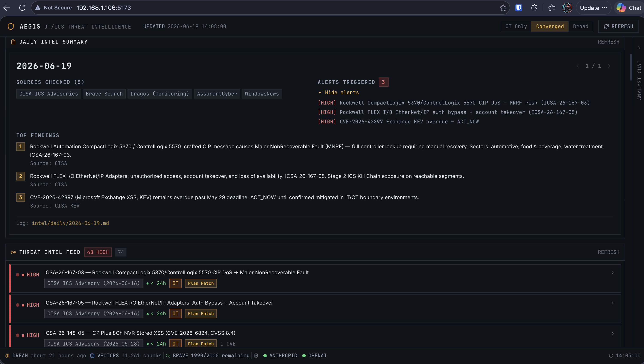
Task: Open ICSA-26-167-03 Rockwell CompactLogix feed title
Action: [x=176, y=273]
